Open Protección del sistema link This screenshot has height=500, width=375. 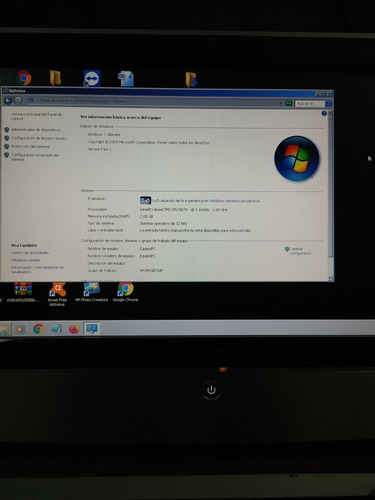click(30, 147)
